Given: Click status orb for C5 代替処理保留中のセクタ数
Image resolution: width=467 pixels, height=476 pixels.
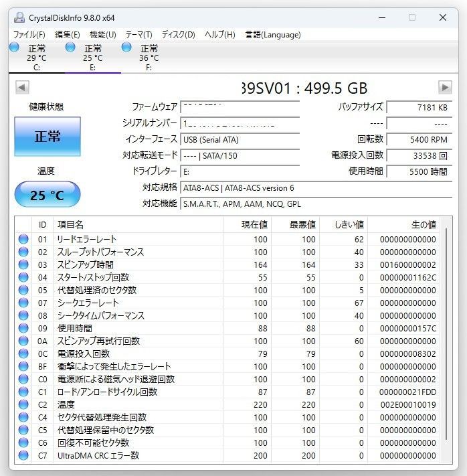Looking at the screenshot, I should coord(23,430).
